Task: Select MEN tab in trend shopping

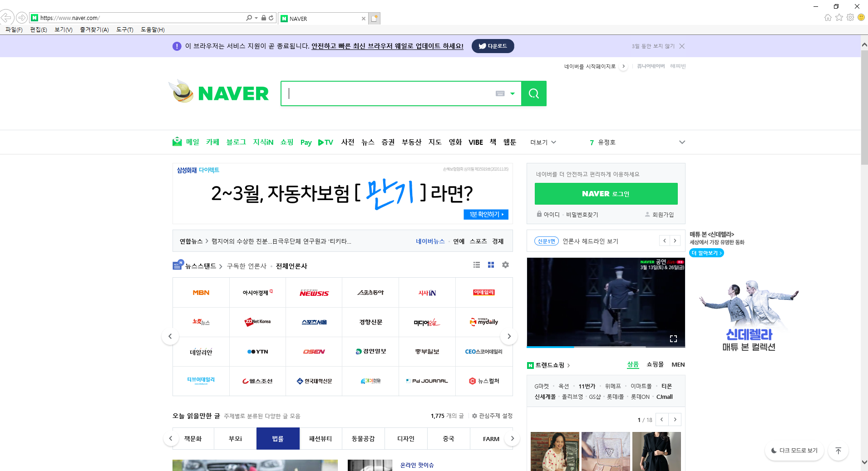Action: [678, 364]
